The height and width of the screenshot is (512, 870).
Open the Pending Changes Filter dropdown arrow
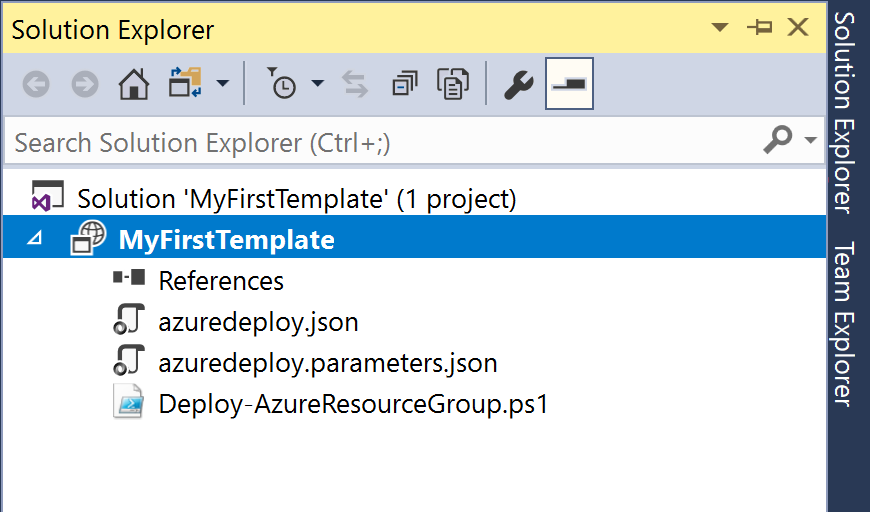(x=317, y=84)
